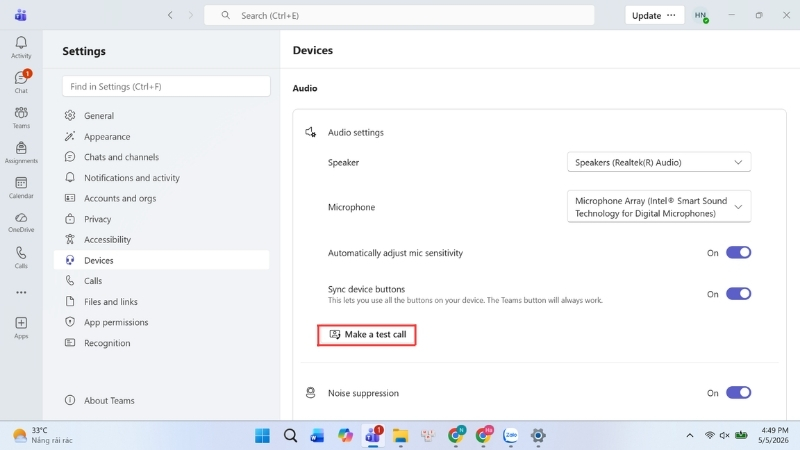Image resolution: width=800 pixels, height=450 pixels.
Task: Open the Activity bell icon
Action: (21, 47)
